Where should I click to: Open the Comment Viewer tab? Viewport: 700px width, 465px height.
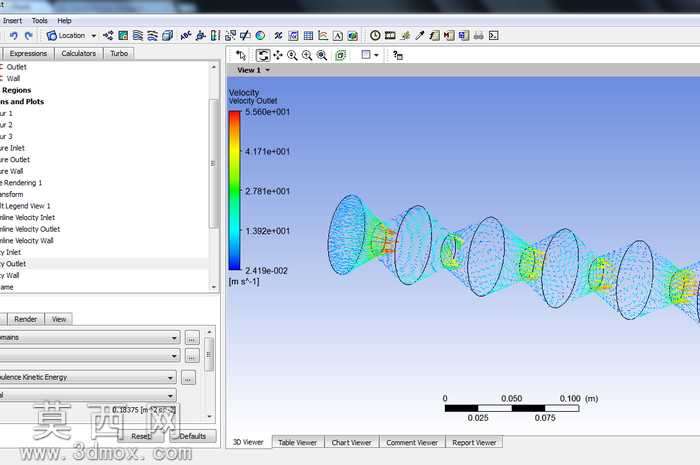pyautogui.click(x=412, y=442)
